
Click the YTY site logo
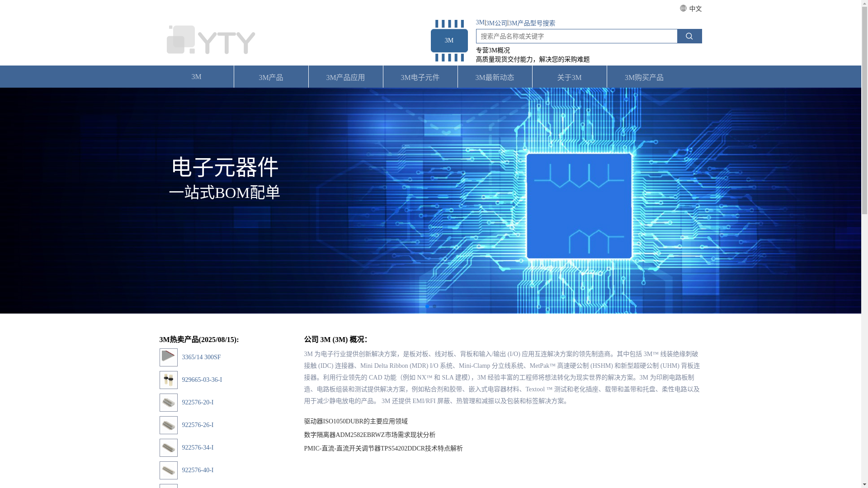211,40
